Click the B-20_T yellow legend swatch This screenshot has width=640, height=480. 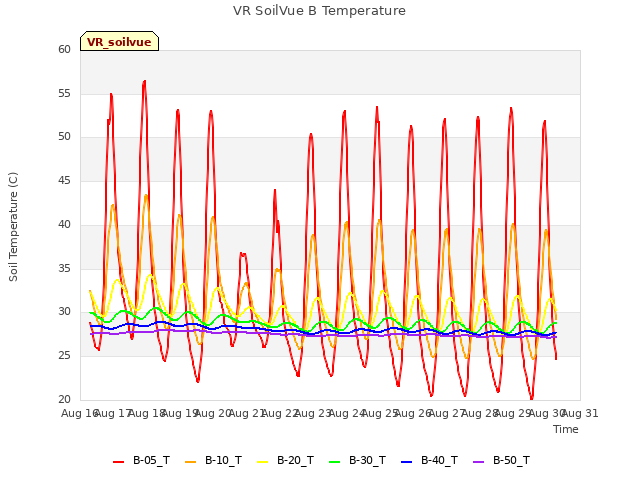262,462
